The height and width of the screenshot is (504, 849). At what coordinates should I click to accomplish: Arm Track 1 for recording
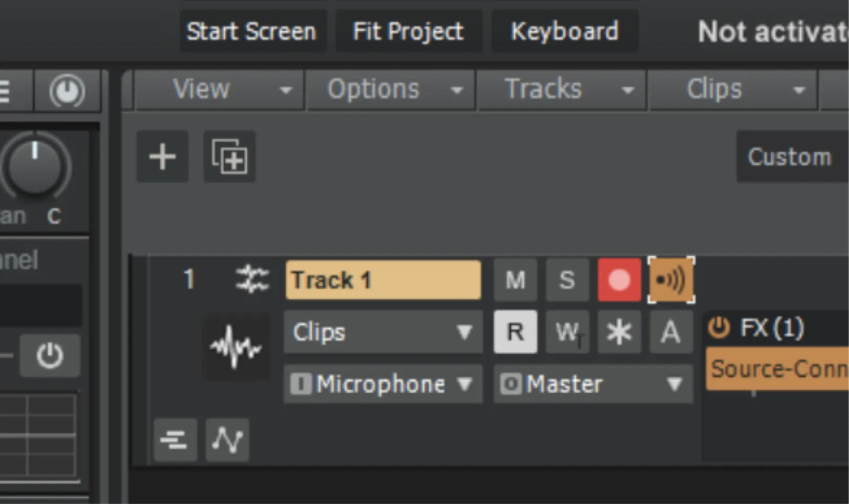coord(619,280)
